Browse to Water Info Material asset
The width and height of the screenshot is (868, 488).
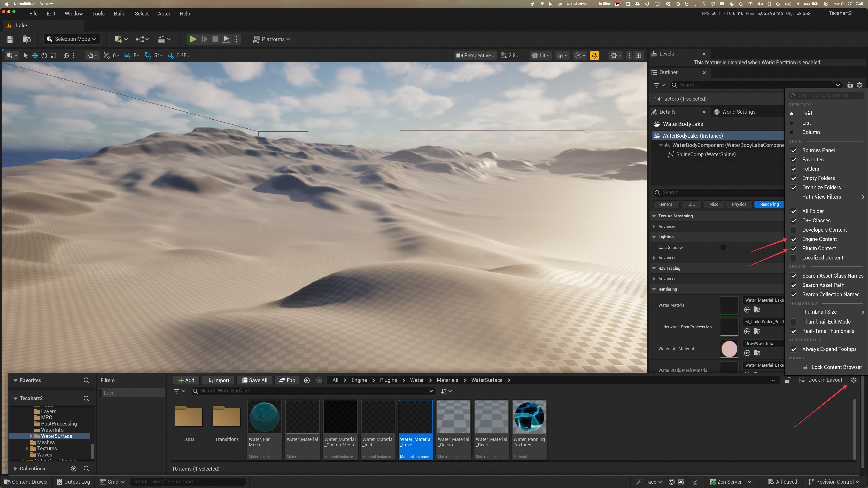tap(757, 353)
